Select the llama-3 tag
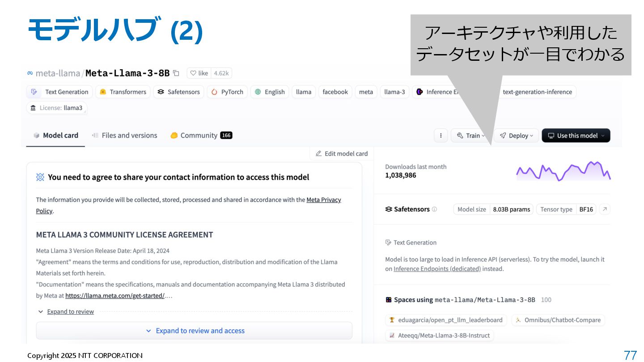644x362 pixels. click(x=394, y=92)
